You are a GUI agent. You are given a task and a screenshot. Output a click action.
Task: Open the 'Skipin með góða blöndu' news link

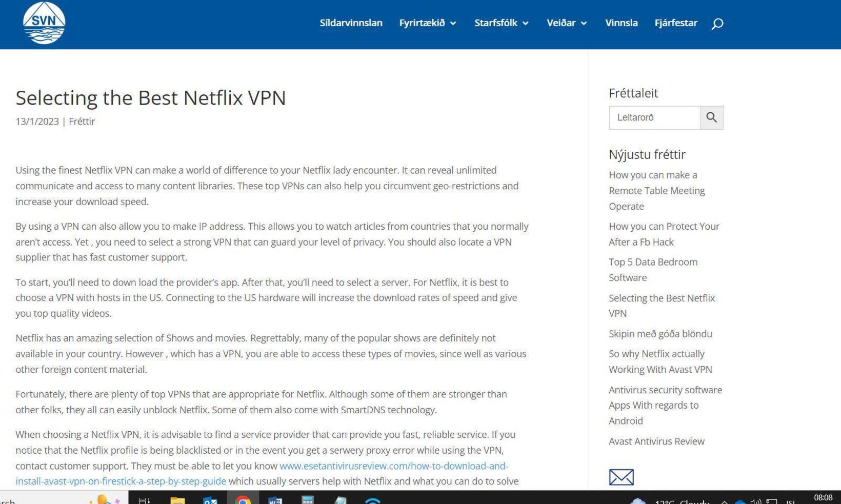click(660, 334)
